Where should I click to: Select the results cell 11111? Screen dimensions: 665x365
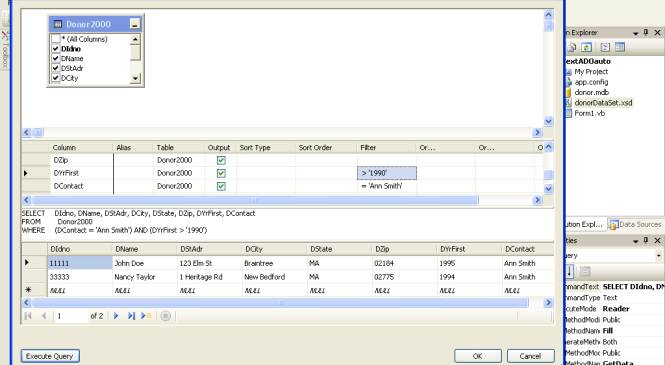[80, 263]
